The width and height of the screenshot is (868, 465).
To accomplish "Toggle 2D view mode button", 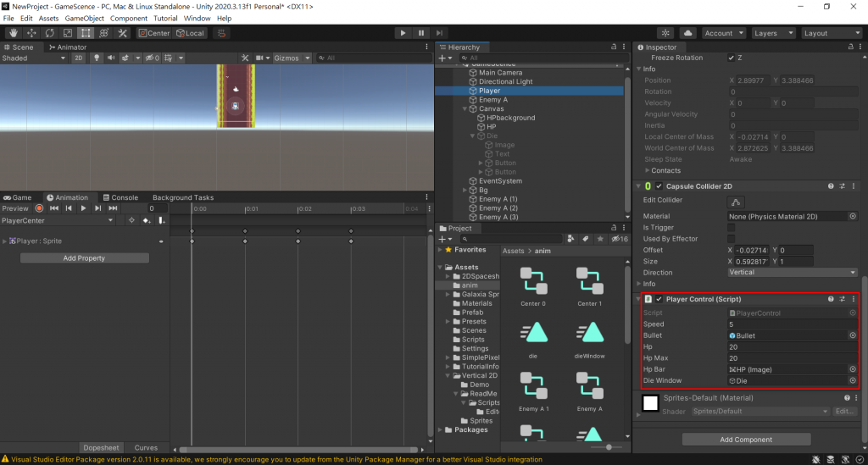I will click(x=79, y=58).
